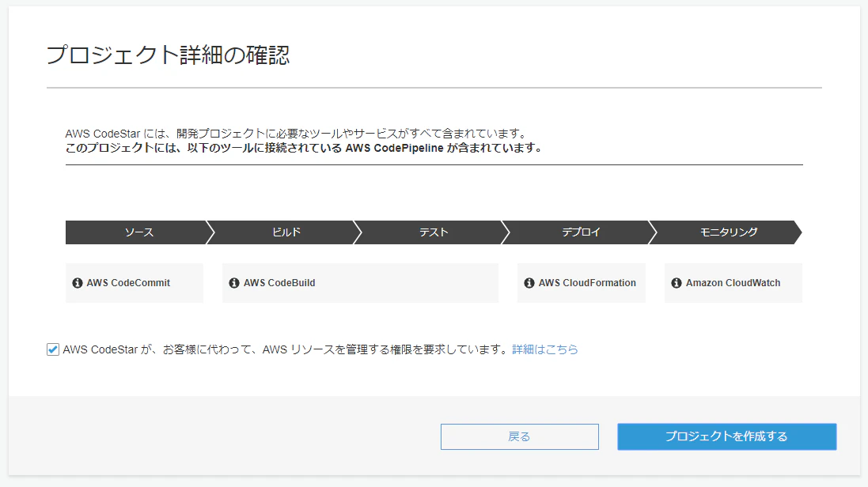Click the Amazon CloudWatch label
Image resolution: width=868 pixels, height=487 pixels.
click(733, 283)
